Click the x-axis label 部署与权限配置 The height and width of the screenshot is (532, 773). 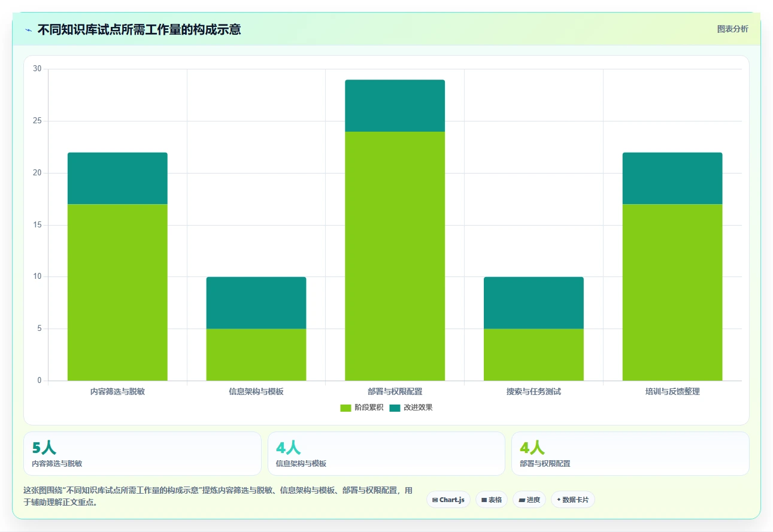(395, 391)
